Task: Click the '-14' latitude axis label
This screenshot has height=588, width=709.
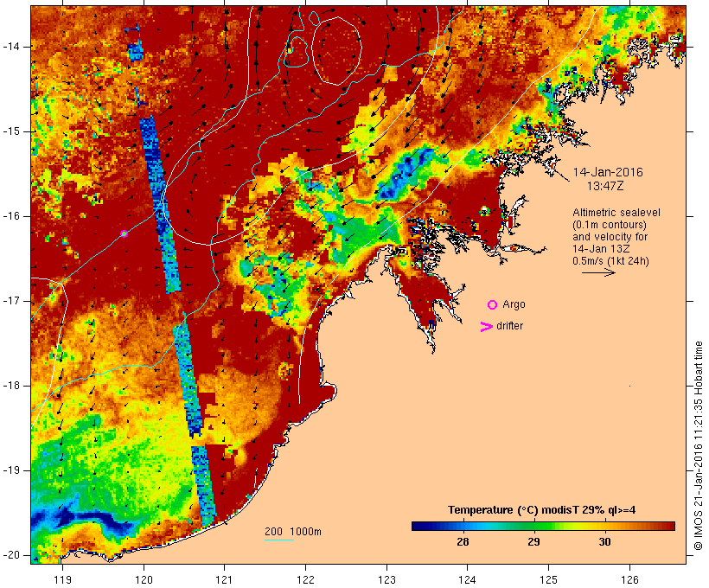Action: (x=12, y=47)
